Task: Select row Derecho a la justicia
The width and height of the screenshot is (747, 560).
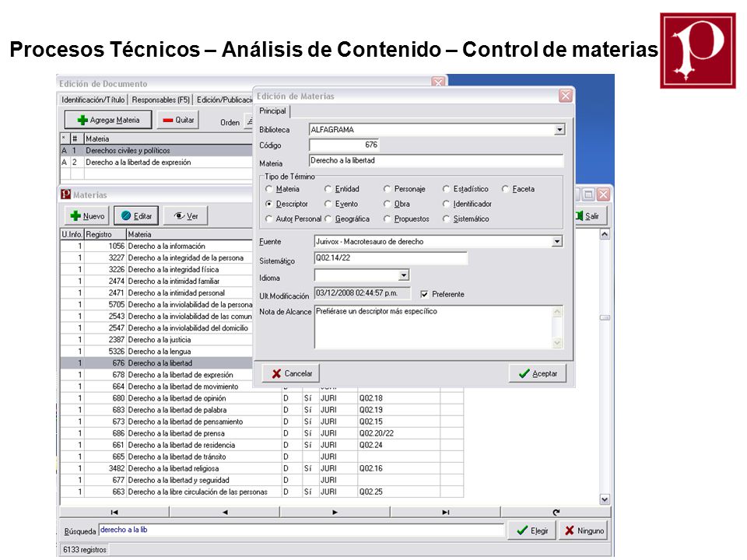Action: (x=156, y=340)
